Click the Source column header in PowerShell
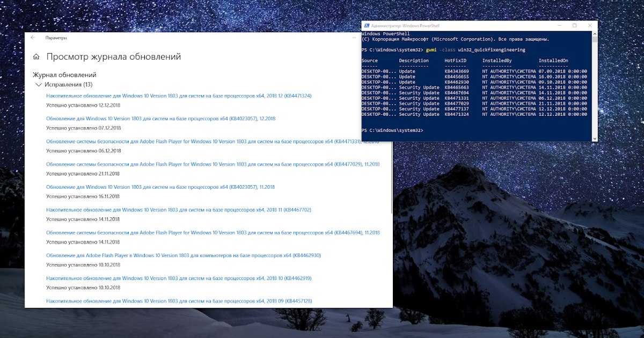 [370, 61]
